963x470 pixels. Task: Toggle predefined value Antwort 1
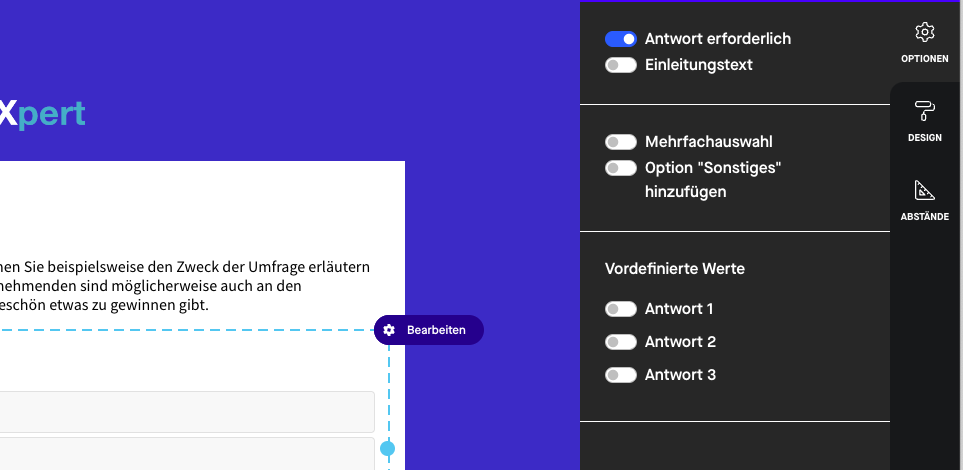[621, 309]
